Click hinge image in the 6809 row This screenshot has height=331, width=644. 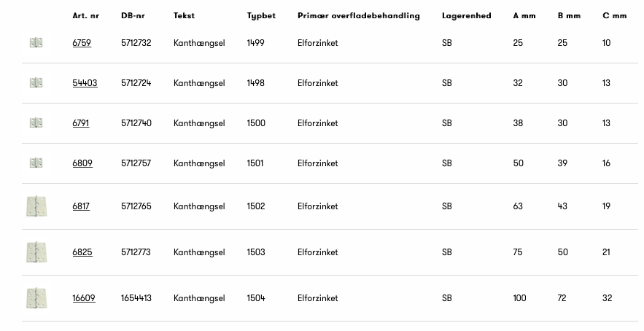click(36, 163)
